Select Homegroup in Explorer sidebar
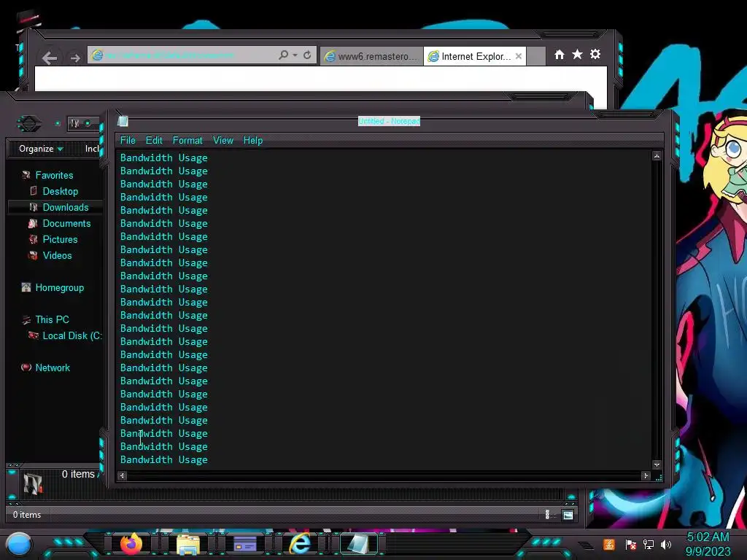Screen dimensions: 747x560 point(59,287)
